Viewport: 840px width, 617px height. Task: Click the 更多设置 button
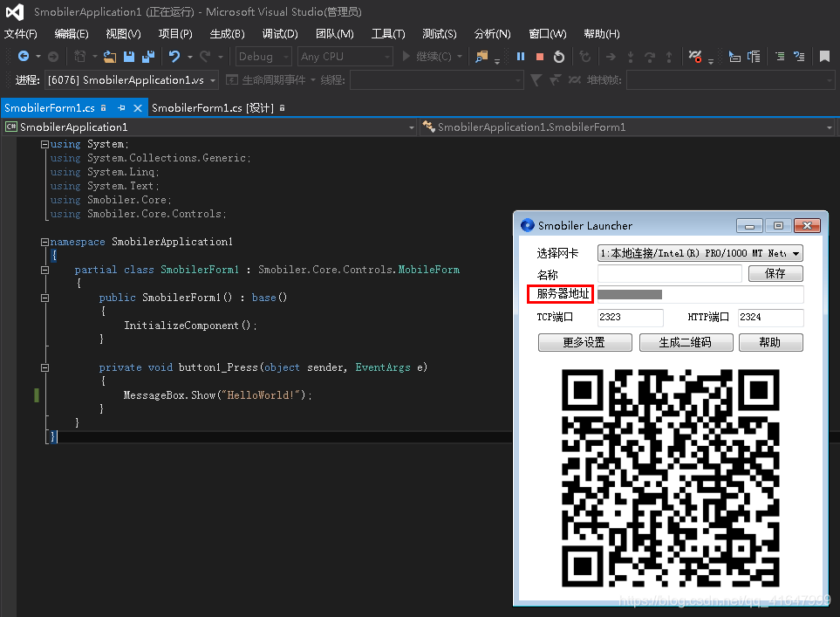(x=584, y=342)
